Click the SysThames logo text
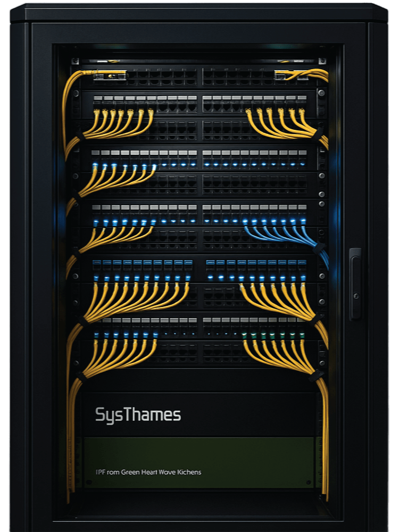Image resolution: width=399 pixels, height=532 pixels. 138,415
